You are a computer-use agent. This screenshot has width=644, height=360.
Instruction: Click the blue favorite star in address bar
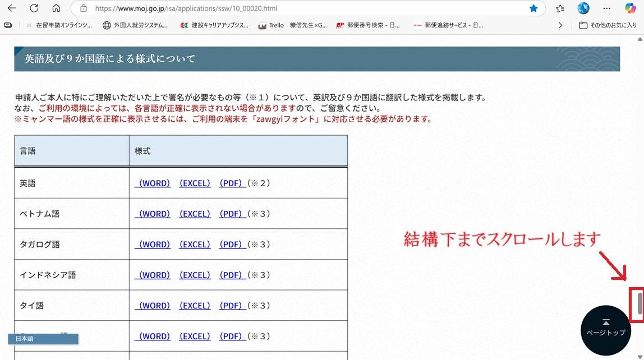pos(533,8)
